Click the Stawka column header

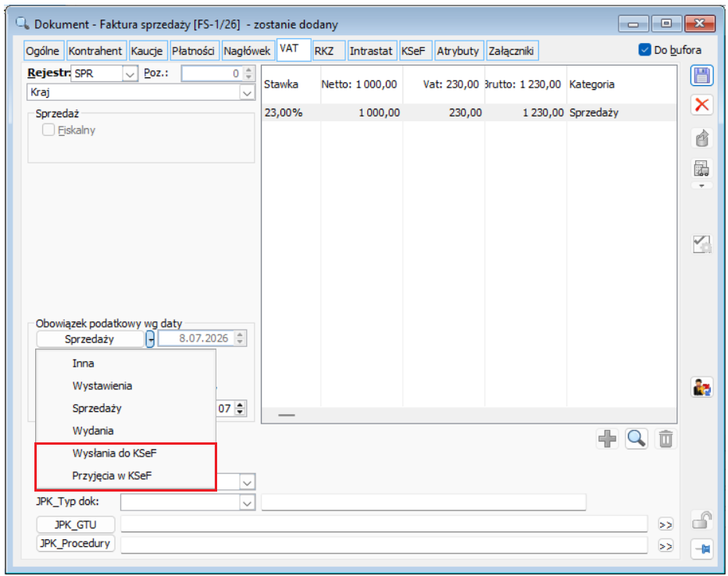coord(291,84)
